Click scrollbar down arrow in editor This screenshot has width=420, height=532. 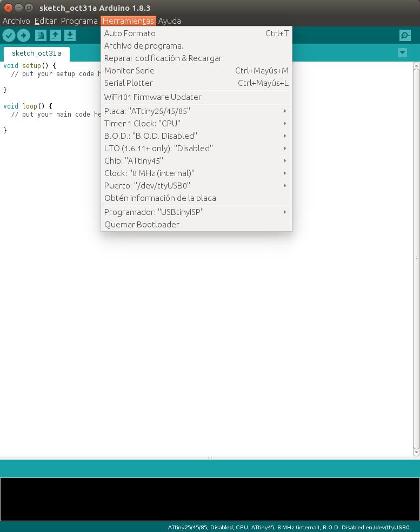tap(416, 453)
